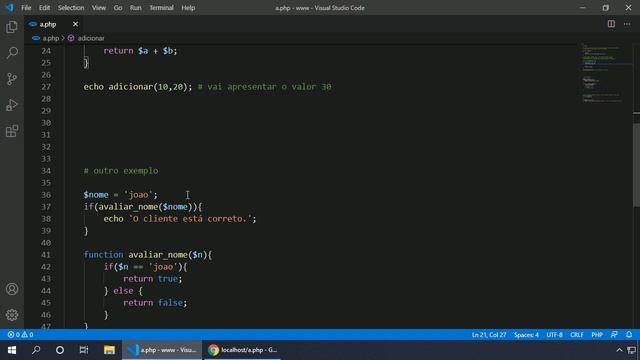Open the Explorer view in activity bar
This screenshot has width=640, height=360.
click(x=12, y=27)
